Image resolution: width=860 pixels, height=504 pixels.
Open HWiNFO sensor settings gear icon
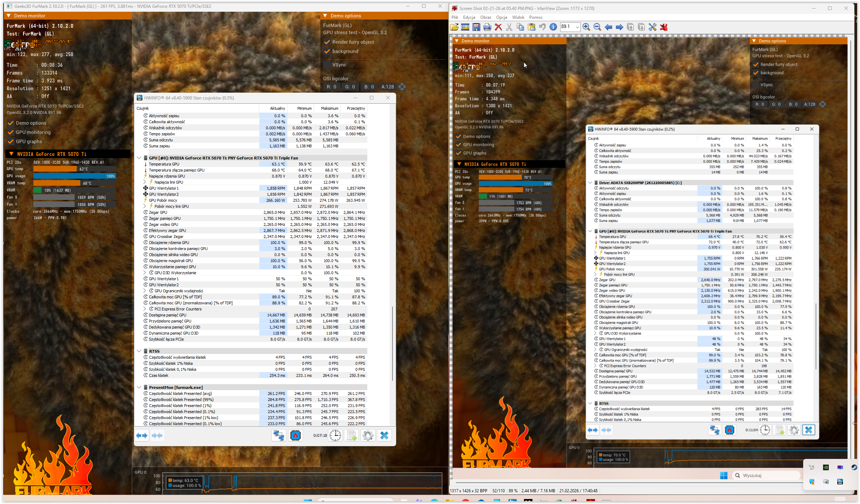368,435
